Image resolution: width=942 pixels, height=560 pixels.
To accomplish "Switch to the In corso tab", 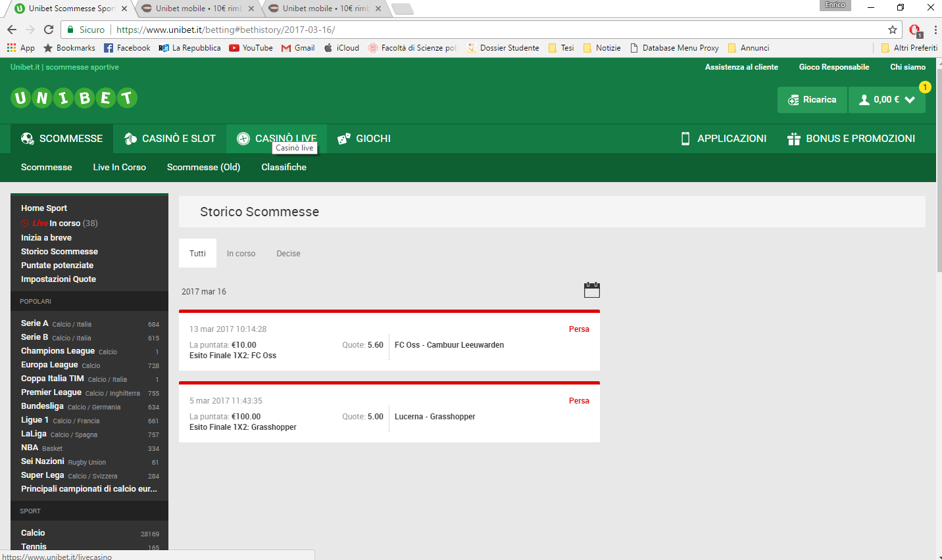I will coord(241,253).
